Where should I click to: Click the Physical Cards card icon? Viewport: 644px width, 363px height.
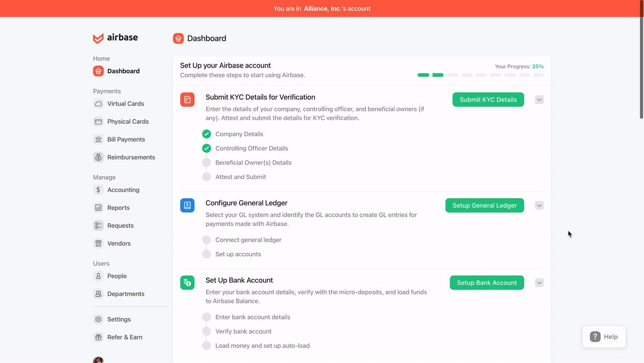pos(98,122)
